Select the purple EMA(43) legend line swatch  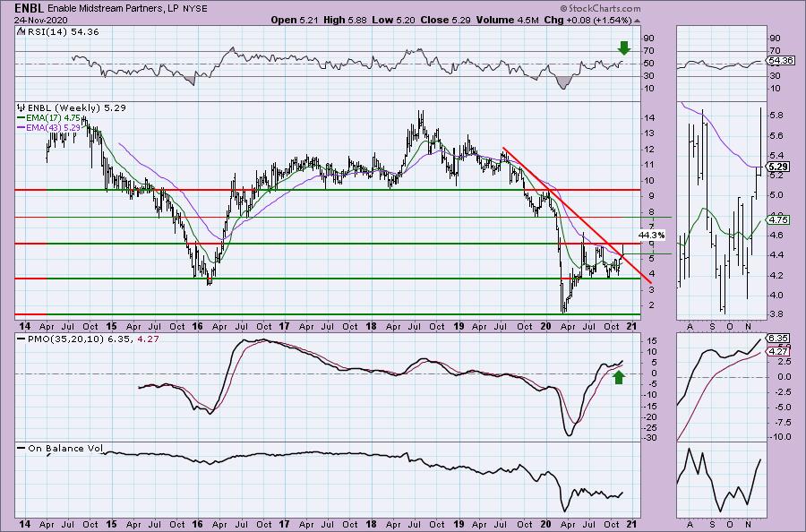tap(22, 127)
